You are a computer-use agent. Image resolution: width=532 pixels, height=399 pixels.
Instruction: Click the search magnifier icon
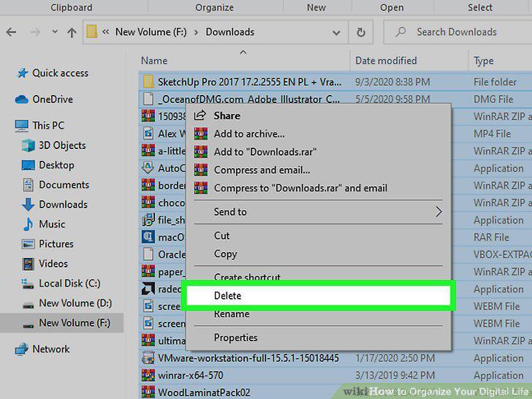pos(400,32)
